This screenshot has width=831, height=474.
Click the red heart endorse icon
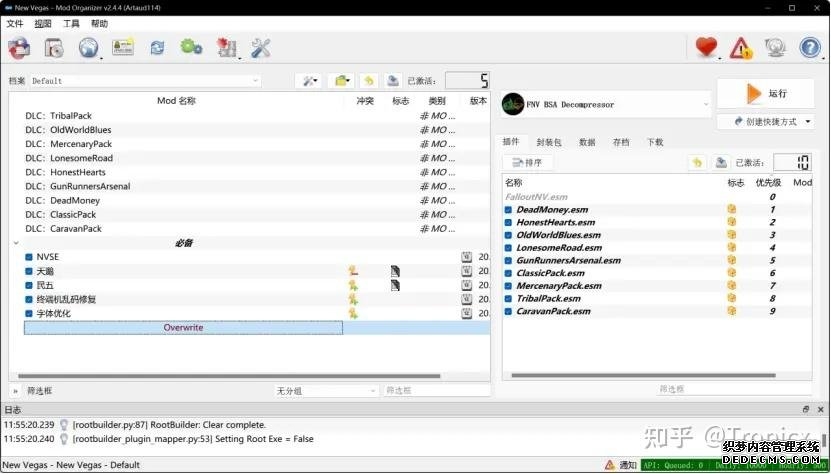[x=707, y=47]
